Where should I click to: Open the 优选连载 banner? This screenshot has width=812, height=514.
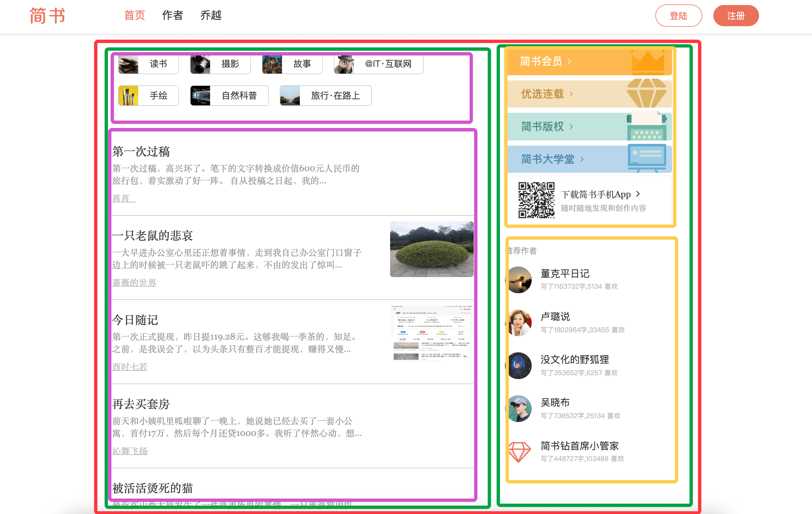[x=589, y=94]
